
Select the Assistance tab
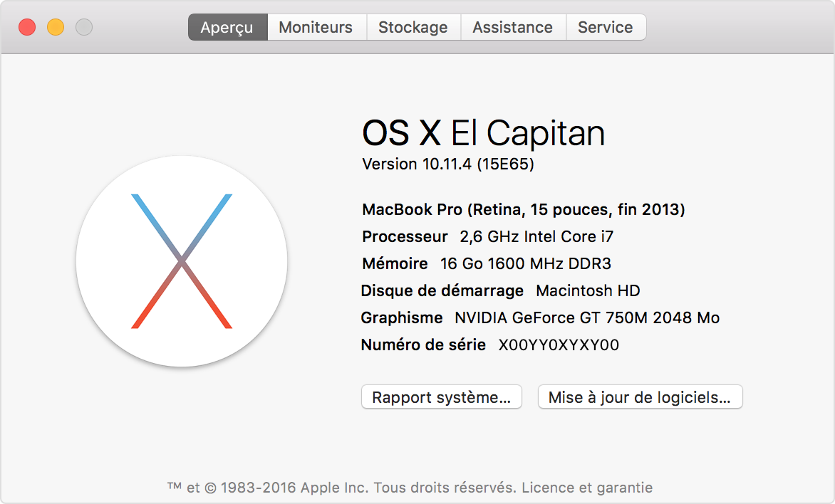513,27
